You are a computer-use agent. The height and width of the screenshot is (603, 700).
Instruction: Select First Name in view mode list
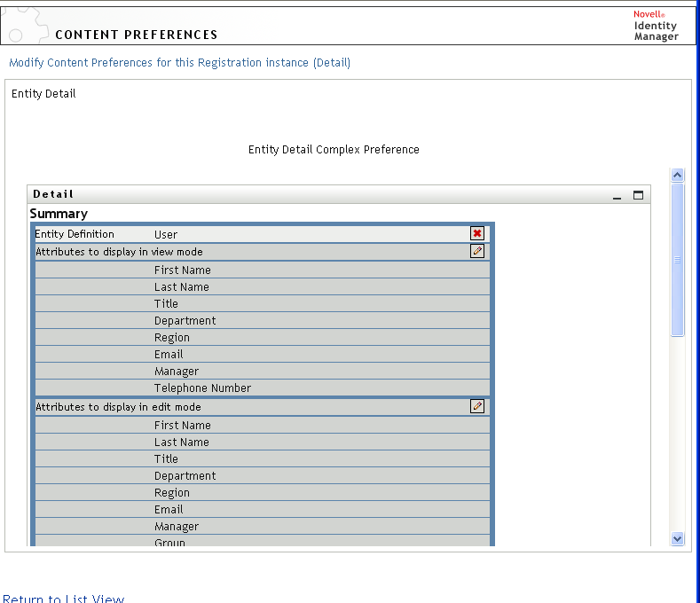(x=183, y=270)
